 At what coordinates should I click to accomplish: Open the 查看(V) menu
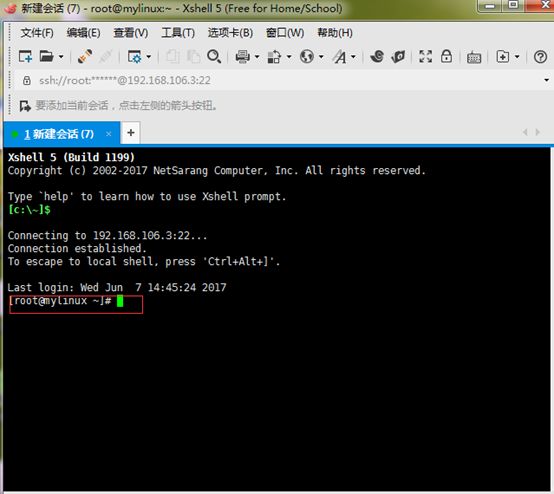point(131,33)
